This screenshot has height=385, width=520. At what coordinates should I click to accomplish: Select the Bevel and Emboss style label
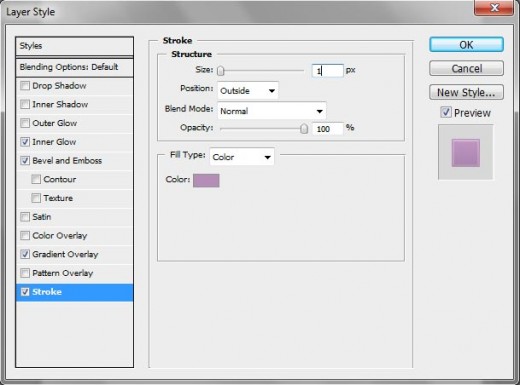pos(67,160)
